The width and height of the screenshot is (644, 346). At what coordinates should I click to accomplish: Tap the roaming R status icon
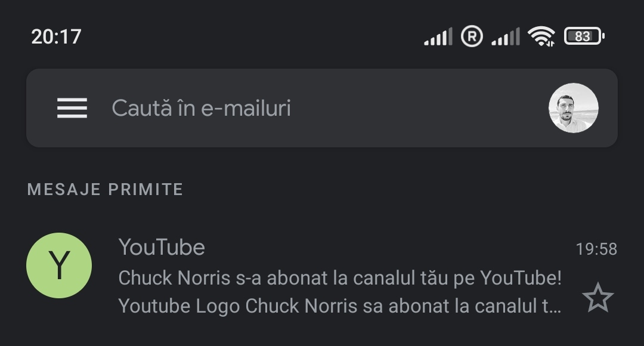472,36
